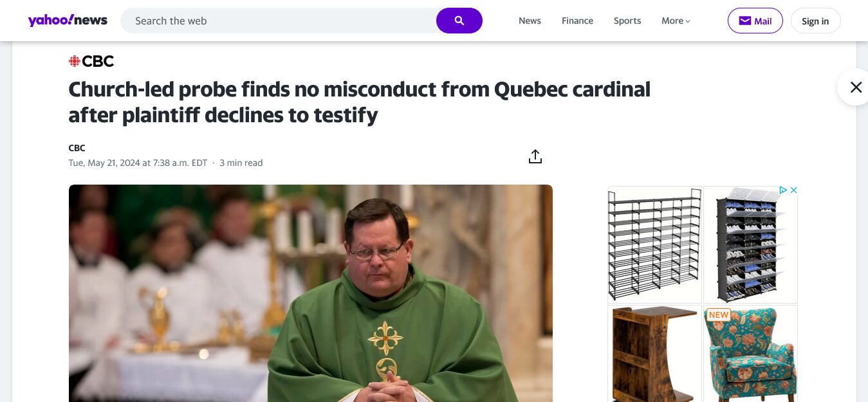This screenshot has width=868, height=402.
Task: Click the black metal shoe rack ad
Action: click(x=654, y=244)
